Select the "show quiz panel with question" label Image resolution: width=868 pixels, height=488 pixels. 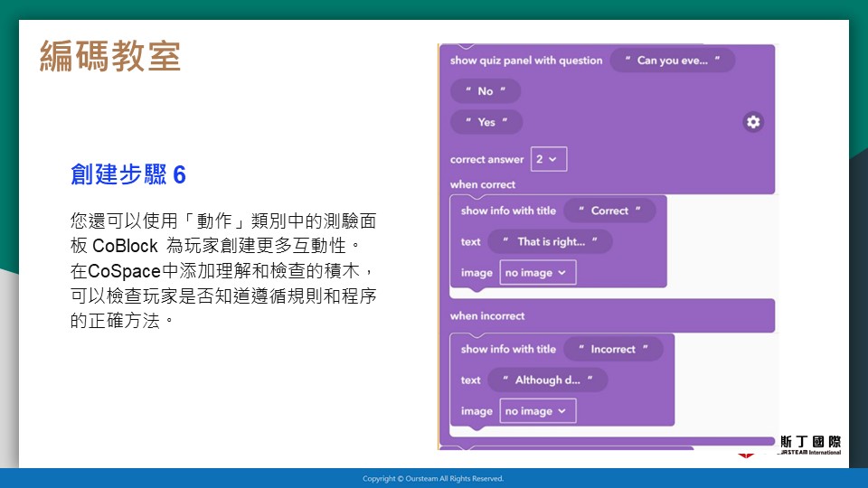(x=526, y=61)
